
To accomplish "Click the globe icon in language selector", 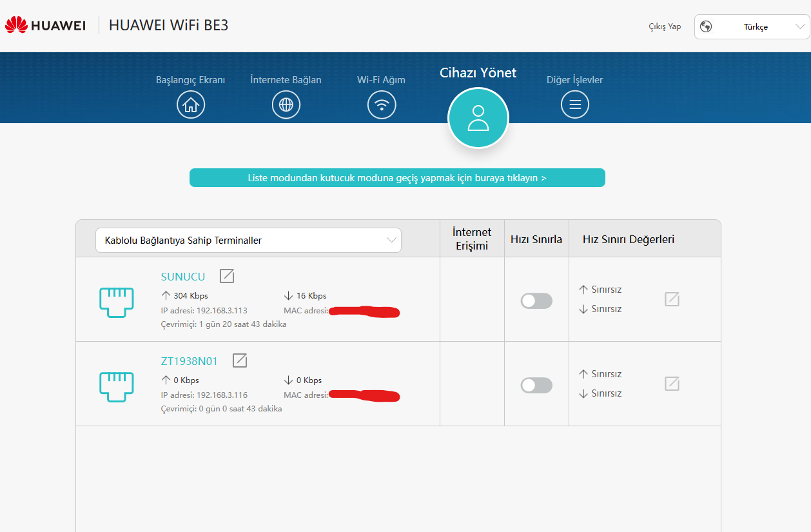I will (x=706, y=27).
